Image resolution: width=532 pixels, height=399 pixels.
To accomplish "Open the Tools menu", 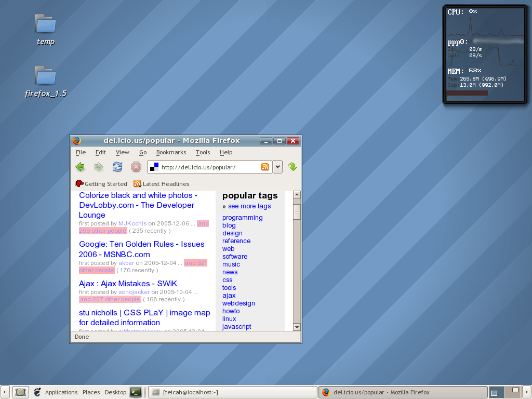I will point(203,152).
